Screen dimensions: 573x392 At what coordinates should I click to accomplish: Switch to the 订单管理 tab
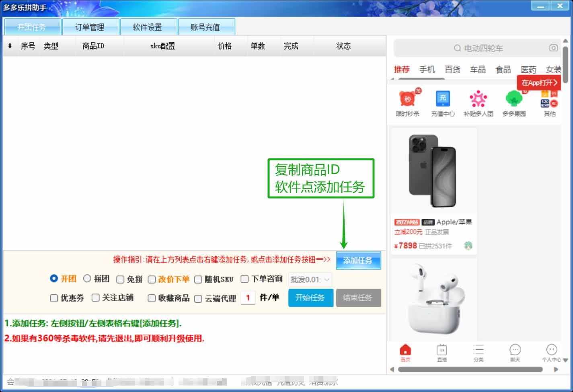pos(90,27)
